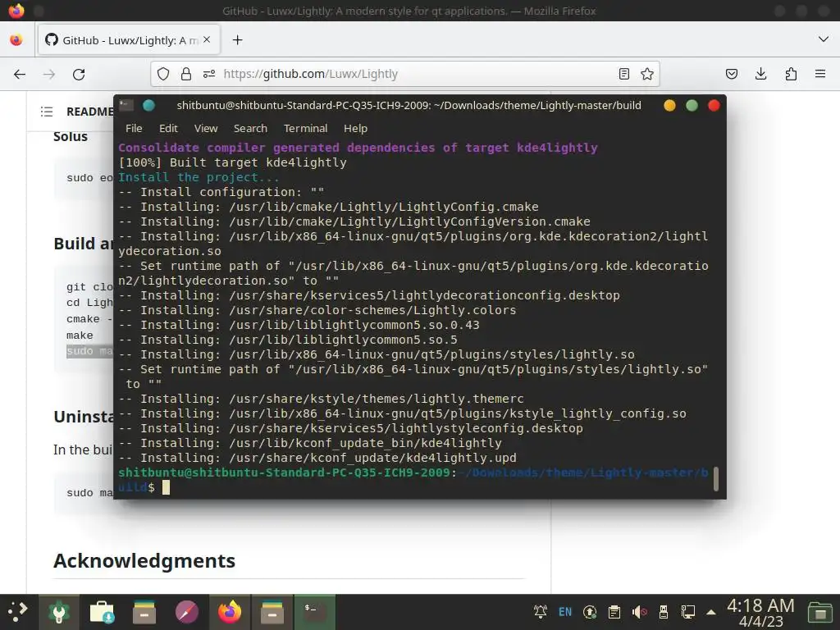The width and height of the screenshot is (840, 630).
Task: Open network connection tray icon
Action: pyautogui.click(x=688, y=612)
